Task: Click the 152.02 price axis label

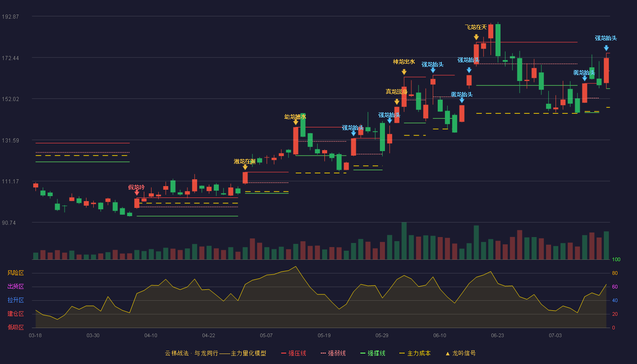Action: (x=10, y=99)
